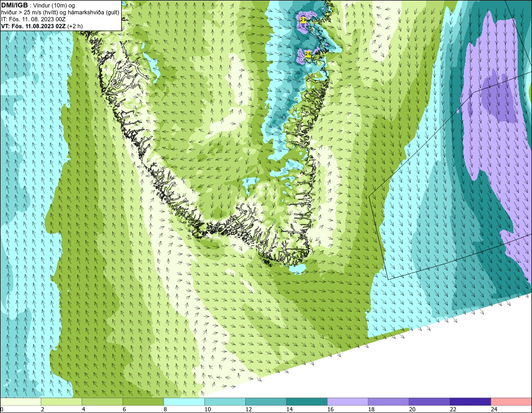This screenshot has width=532, height=413.
Task: Click the legend tick label 24
Action: tap(494, 409)
